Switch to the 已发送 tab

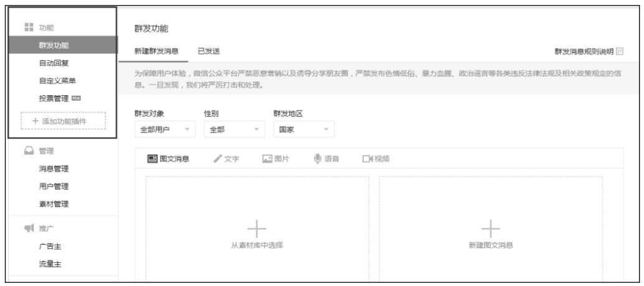pyautogui.click(x=209, y=51)
